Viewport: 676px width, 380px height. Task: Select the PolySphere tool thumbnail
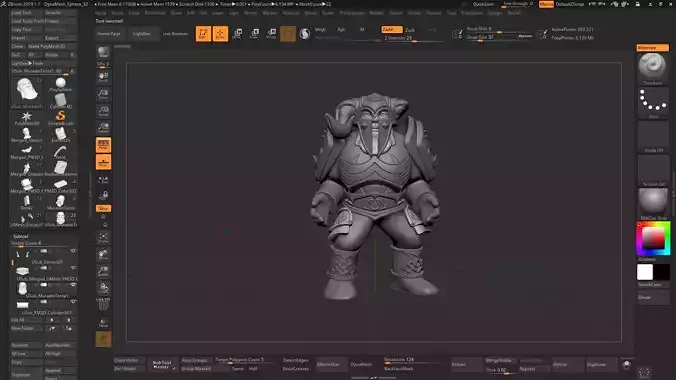tap(60, 84)
